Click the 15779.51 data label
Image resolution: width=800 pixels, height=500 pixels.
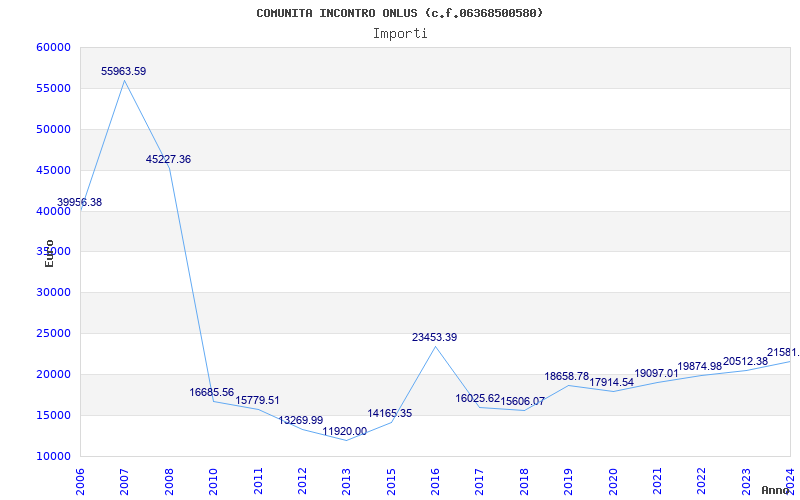[257, 401]
